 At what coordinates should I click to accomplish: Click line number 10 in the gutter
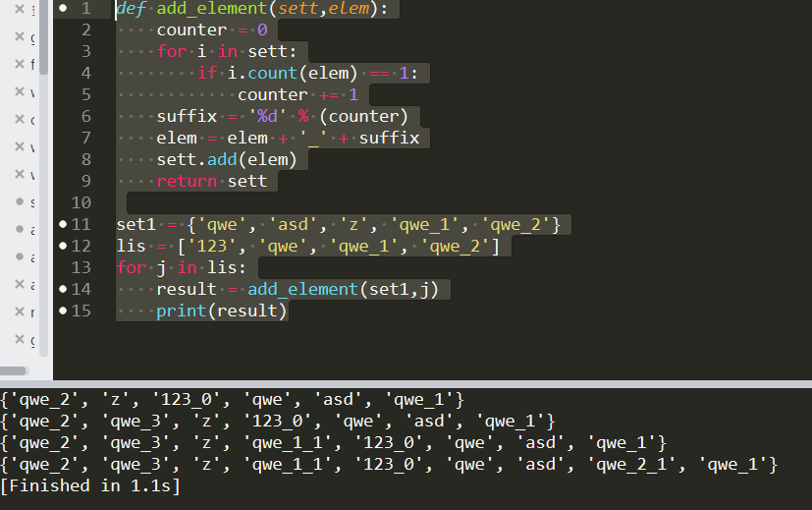[x=80, y=202]
